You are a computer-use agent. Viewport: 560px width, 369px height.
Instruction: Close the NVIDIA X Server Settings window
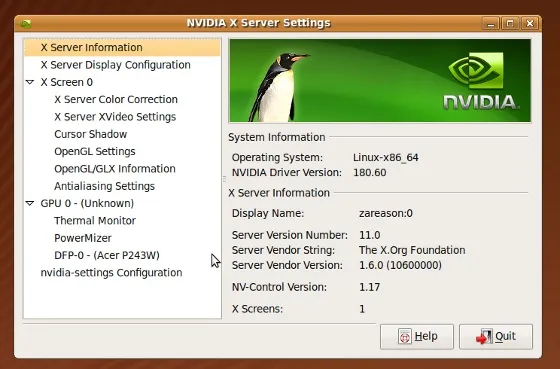(530, 24)
